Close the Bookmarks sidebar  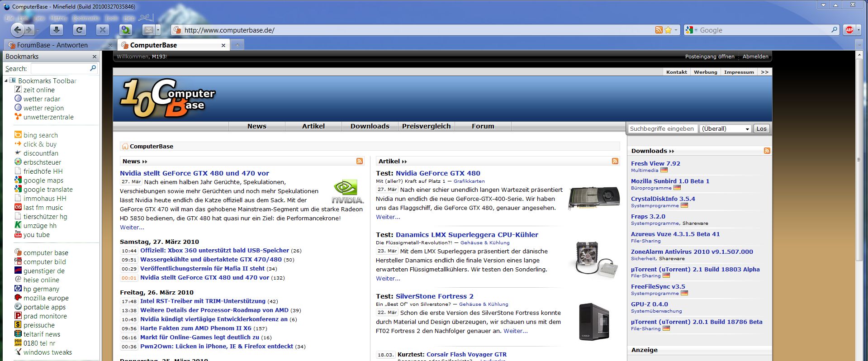[x=95, y=57]
